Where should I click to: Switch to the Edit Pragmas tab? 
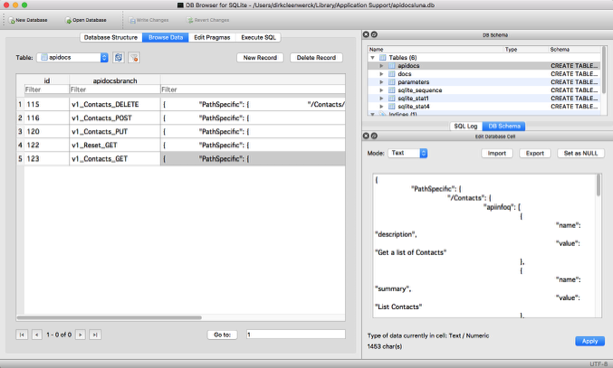[212, 38]
